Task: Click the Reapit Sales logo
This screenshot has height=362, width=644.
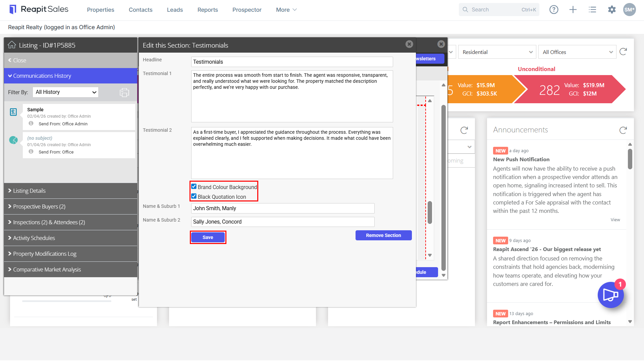Action: click(39, 9)
